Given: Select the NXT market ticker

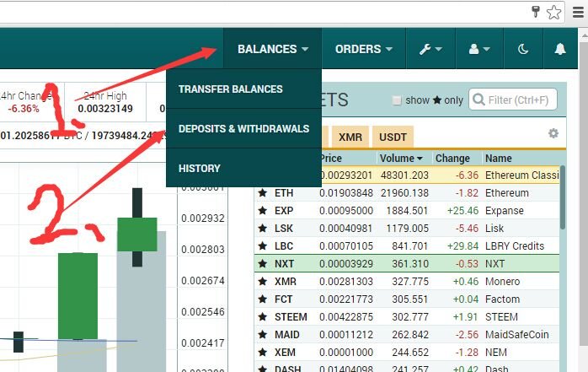Looking at the screenshot, I should point(284,264).
